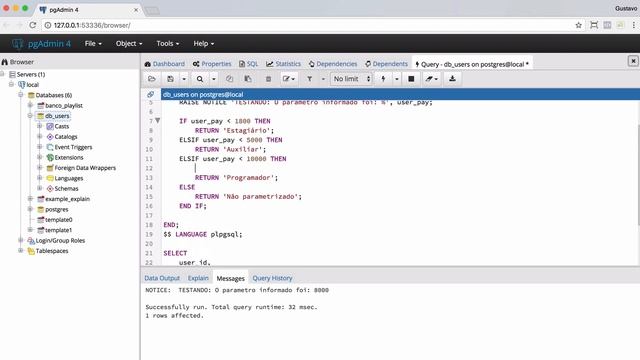The height and width of the screenshot is (360, 640).
Task: Open the Clear eraser dropdown
Action: tap(431, 79)
